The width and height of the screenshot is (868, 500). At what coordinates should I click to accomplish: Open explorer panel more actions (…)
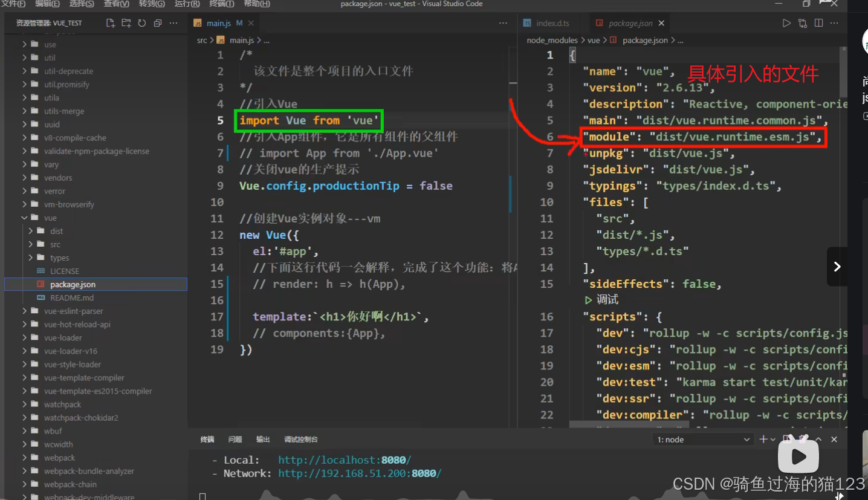click(x=174, y=23)
